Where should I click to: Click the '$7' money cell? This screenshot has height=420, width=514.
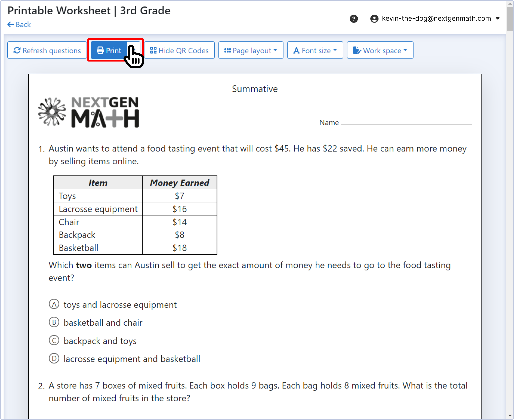[x=180, y=196]
